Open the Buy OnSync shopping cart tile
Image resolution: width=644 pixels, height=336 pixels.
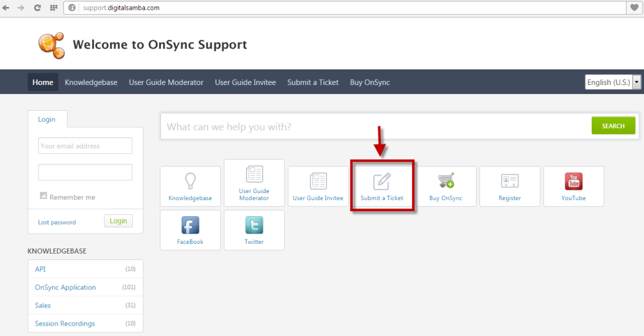[446, 186]
